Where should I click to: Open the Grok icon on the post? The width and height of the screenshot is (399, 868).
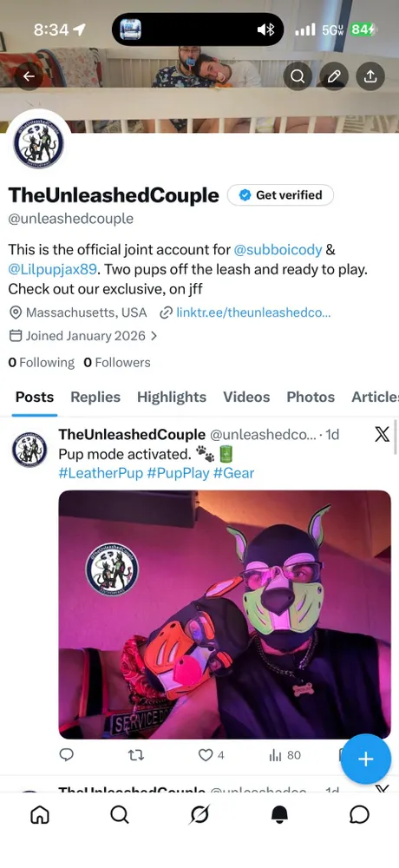[382, 435]
